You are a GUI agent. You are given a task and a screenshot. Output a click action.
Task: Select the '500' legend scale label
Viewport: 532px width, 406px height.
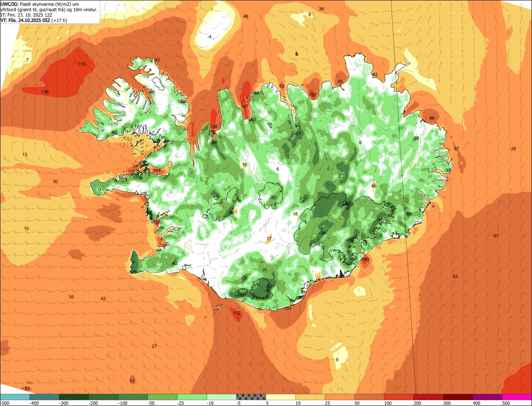pyautogui.click(x=507, y=403)
